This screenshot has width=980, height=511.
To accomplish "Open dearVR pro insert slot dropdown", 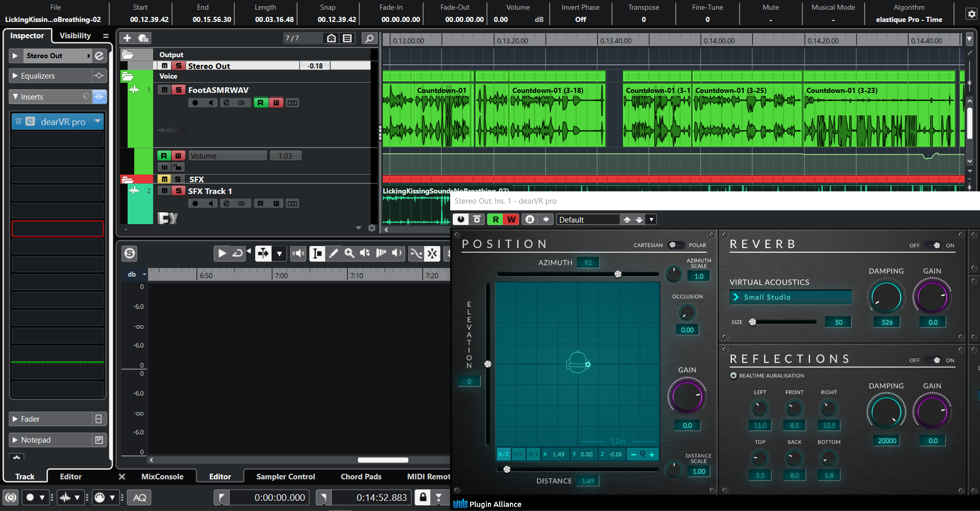I will point(97,121).
